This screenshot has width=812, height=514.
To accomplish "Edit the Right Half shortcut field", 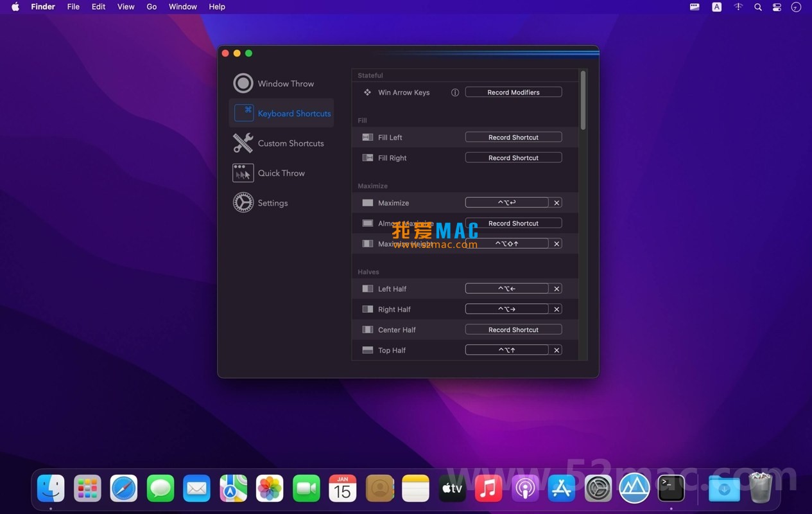I will 507,310.
